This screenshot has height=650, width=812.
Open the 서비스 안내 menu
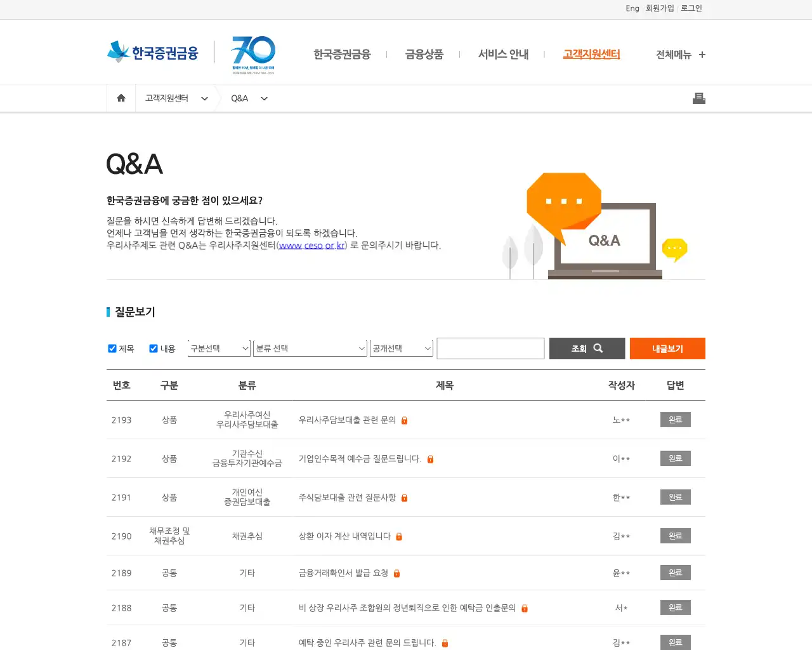503,55
